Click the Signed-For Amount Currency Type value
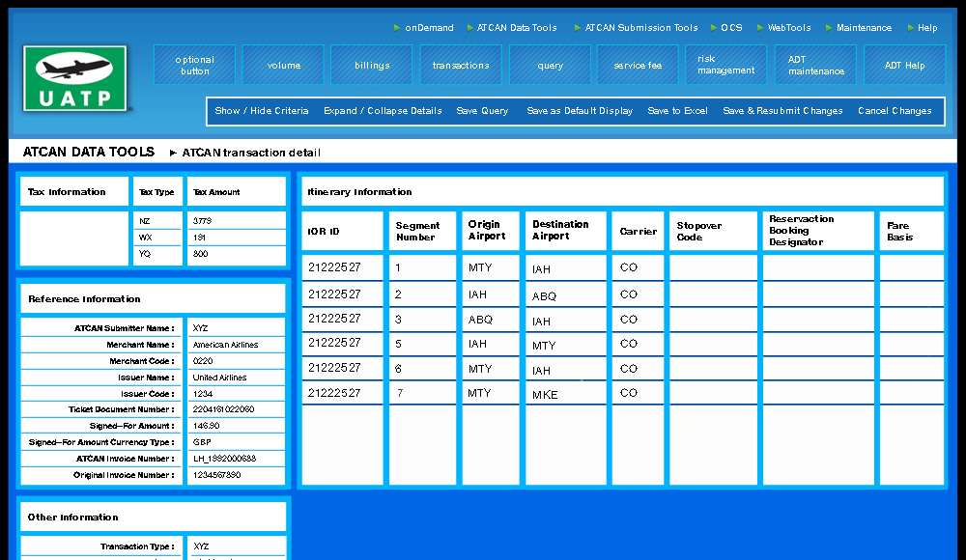The width and height of the screenshot is (966, 560). (236, 442)
